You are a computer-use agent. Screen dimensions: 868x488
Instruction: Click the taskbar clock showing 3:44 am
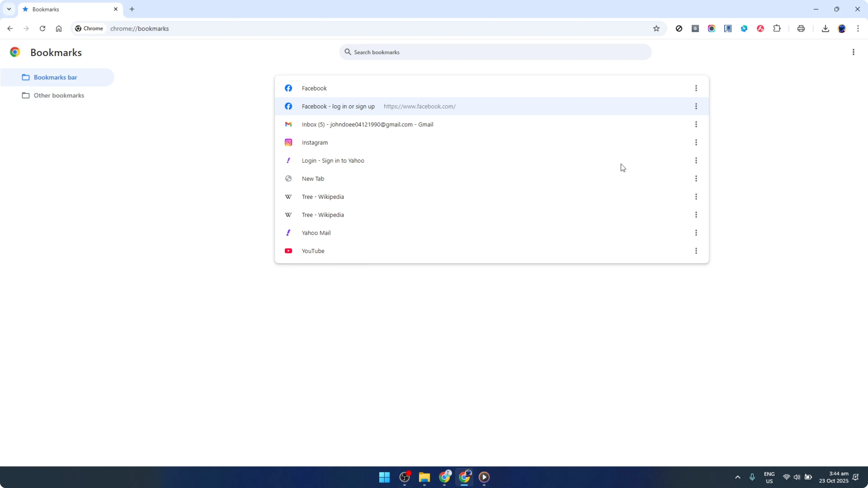[834, 477]
